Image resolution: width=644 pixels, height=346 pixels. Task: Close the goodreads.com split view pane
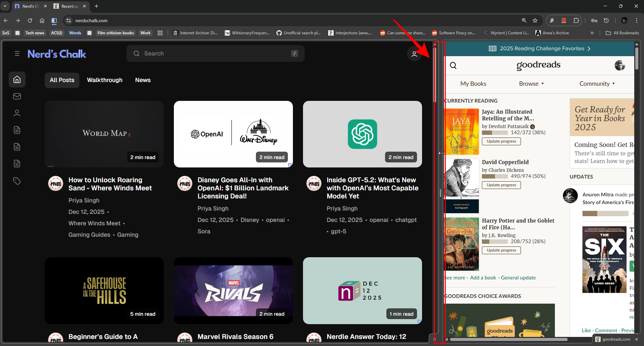point(637,339)
